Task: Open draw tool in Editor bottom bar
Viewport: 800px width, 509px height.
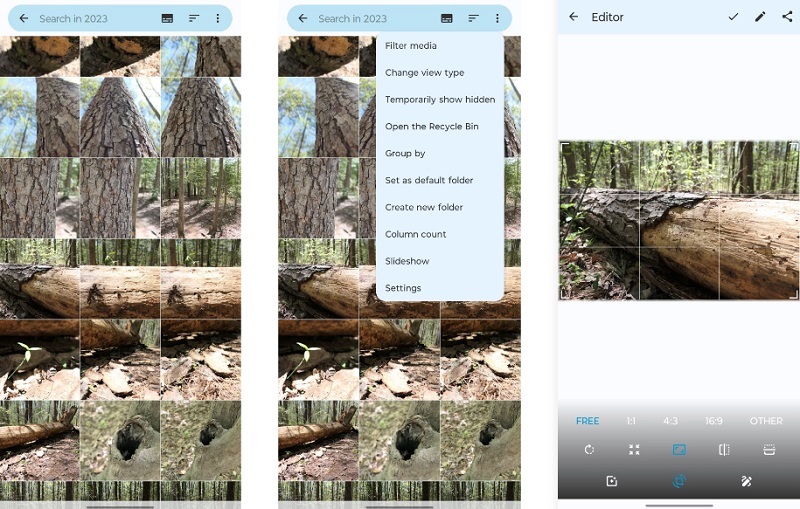Action: pos(746,481)
